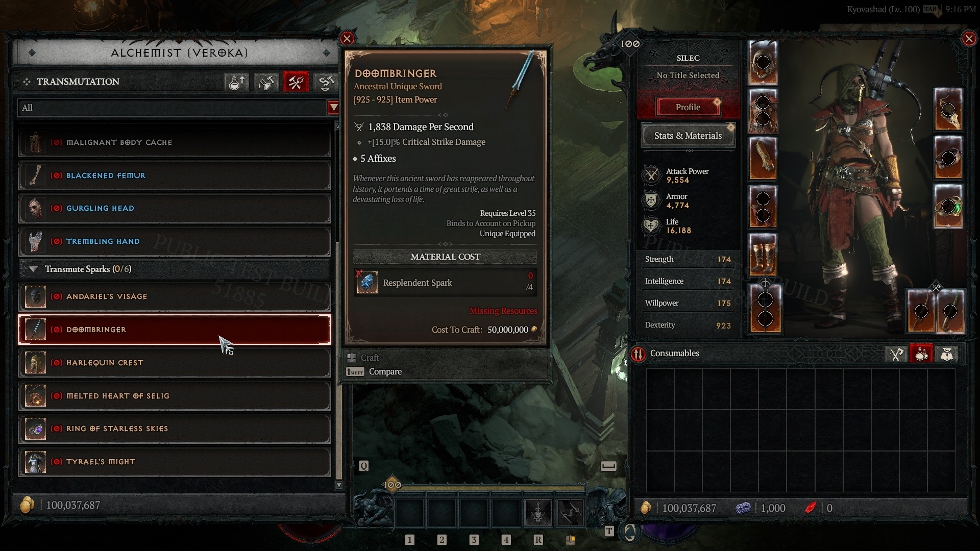Click the fourth transmutation tab icon
Screen dimensions: 980x551
tap(325, 82)
